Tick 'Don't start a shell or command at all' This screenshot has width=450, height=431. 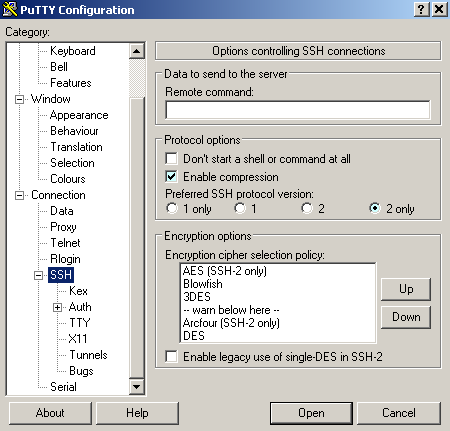pyautogui.click(x=171, y=158)
